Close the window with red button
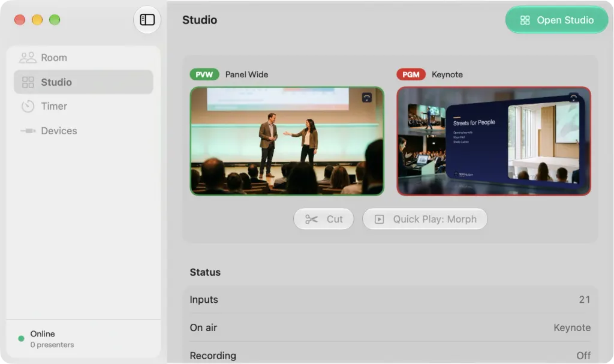Viewport: 614px width, 364px height. point(20,20)
